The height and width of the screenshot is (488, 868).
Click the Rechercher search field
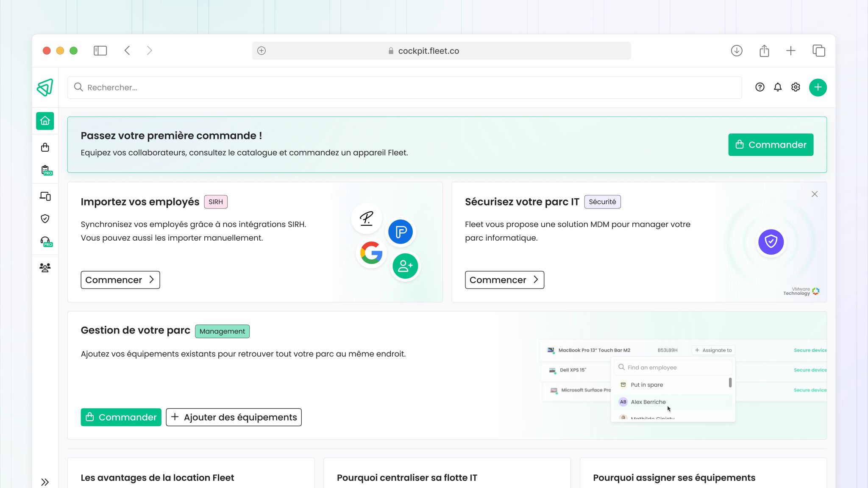(x=405, y=88)
